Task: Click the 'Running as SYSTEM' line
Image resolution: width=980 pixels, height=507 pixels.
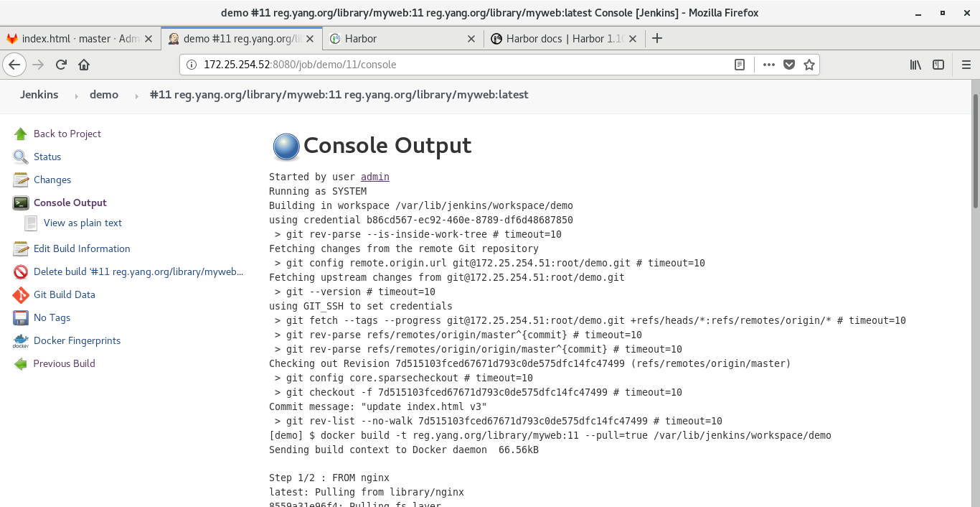Action: click(x=318, y=191)
